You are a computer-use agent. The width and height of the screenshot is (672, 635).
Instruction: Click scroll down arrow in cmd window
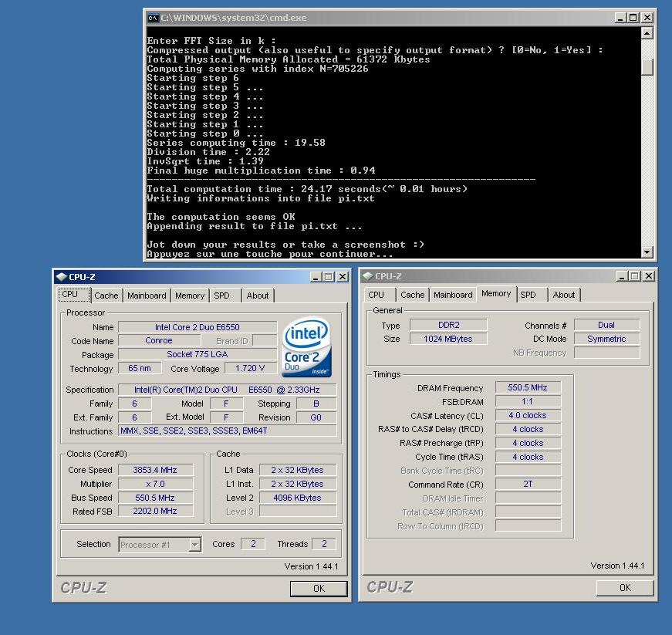[647, 252]
